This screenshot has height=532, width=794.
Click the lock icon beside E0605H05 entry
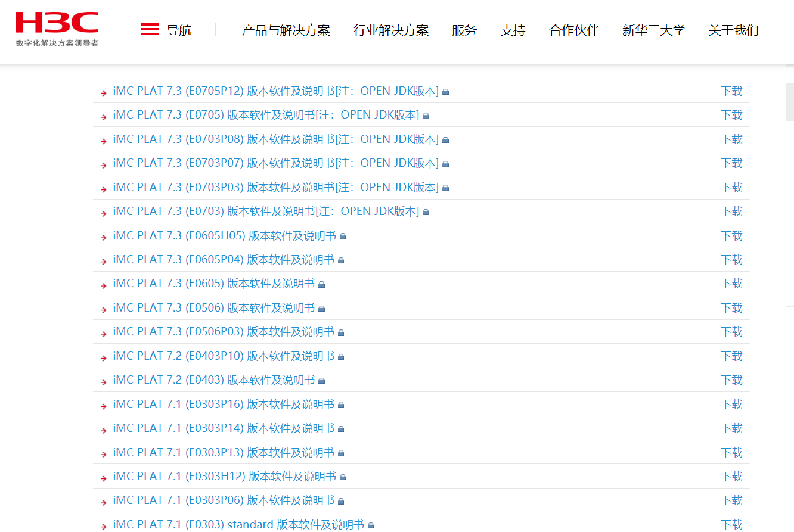tap(343, 237)
